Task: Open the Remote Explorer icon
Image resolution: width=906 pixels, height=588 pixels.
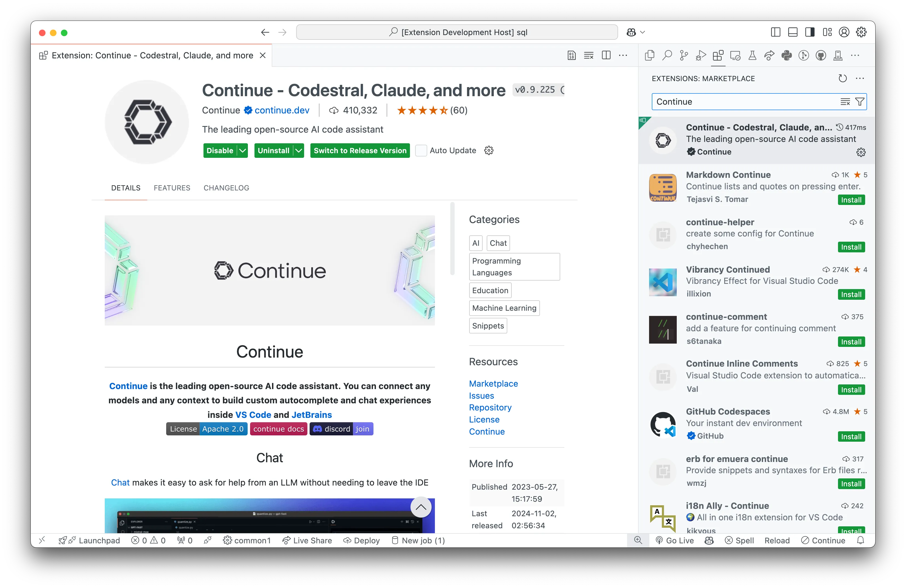Action: tap(735, 56)
